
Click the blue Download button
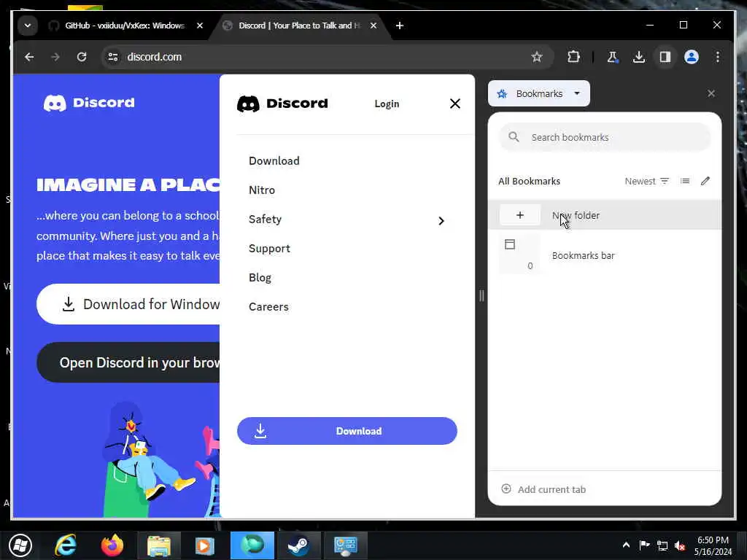[x=347, y=431]
